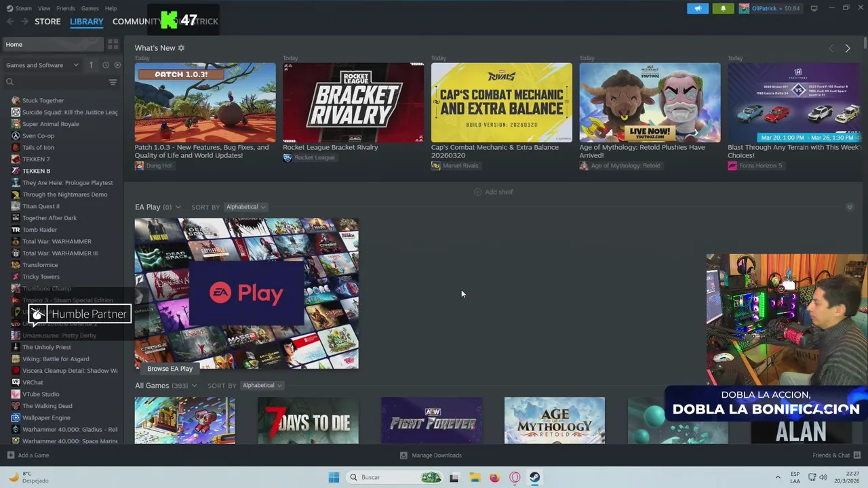
Task: Toggle sort by recent activity clock icon
Action: coord(106,65)
